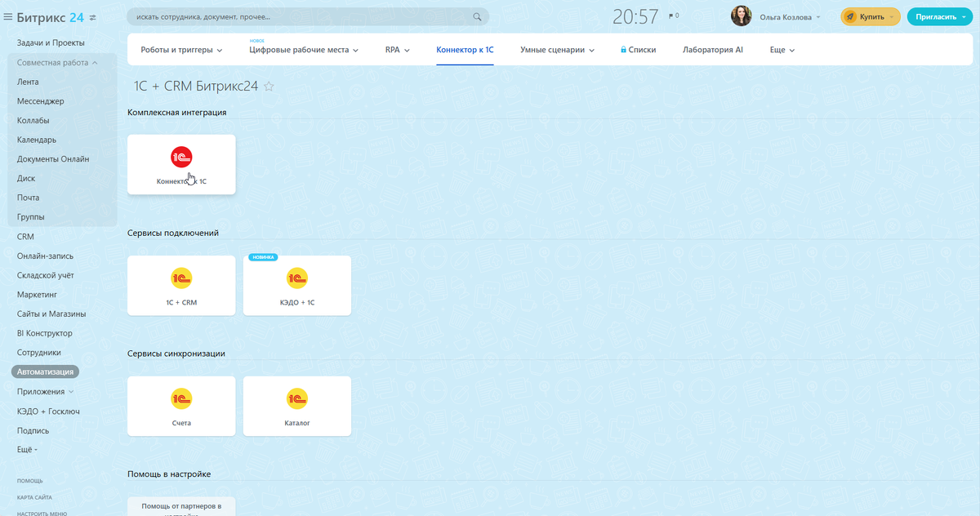Open Документы Онлайн in the sidebar
This screenshot has width=980, height=516.
coord(53,159)
